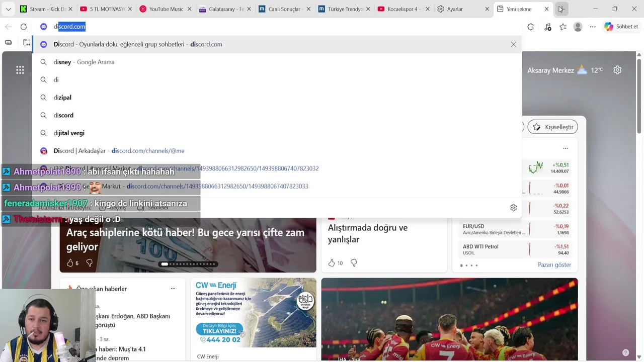Open the new tab page settings gear
The width and height of the screenshot is (644, 362).
[617, 70]
